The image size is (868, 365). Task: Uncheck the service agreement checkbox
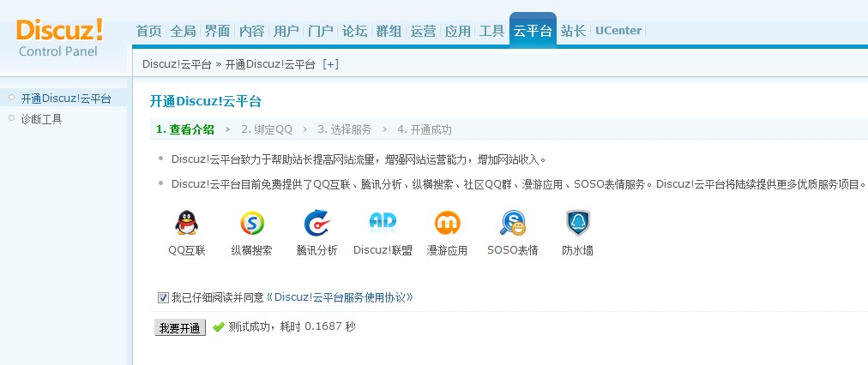pyautogui.click(x=163, y=298)
